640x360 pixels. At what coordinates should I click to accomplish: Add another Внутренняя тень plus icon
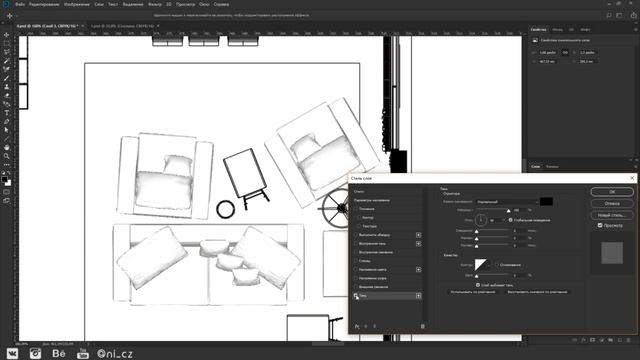coord(418,244)
